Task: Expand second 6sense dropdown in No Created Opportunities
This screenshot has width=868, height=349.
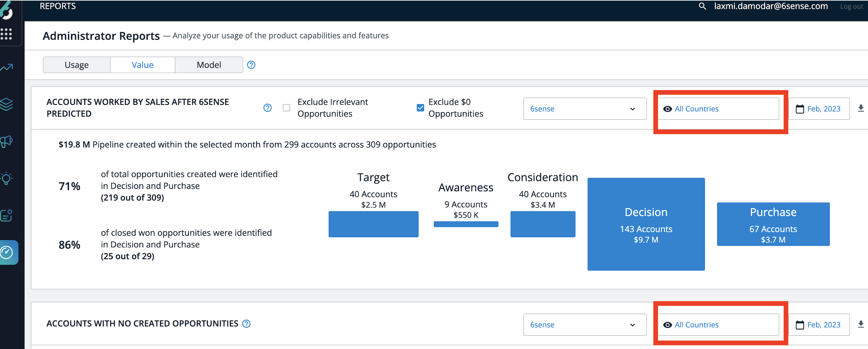Action: [585, 324]
